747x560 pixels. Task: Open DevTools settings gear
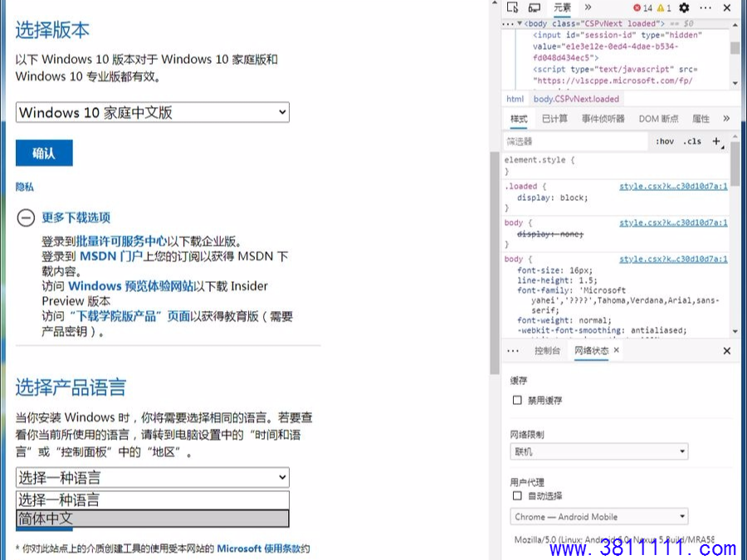pos(684,7)
